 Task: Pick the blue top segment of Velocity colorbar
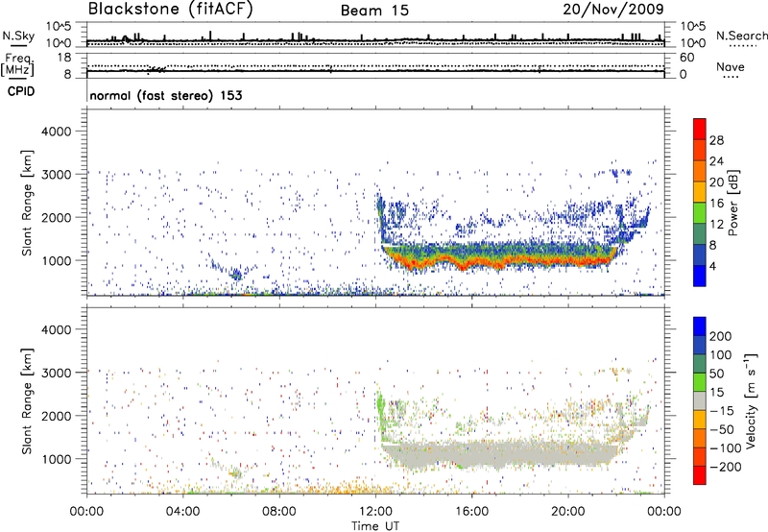click(x=700, y=326)
